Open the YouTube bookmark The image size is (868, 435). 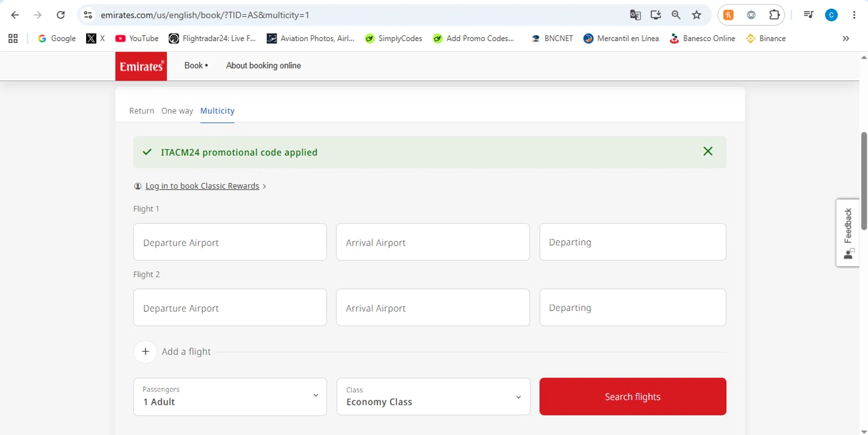(137, 38)
